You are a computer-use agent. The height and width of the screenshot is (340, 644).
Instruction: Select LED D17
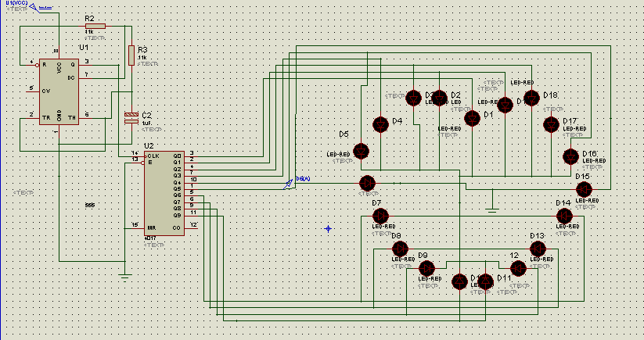coord(551,125)
